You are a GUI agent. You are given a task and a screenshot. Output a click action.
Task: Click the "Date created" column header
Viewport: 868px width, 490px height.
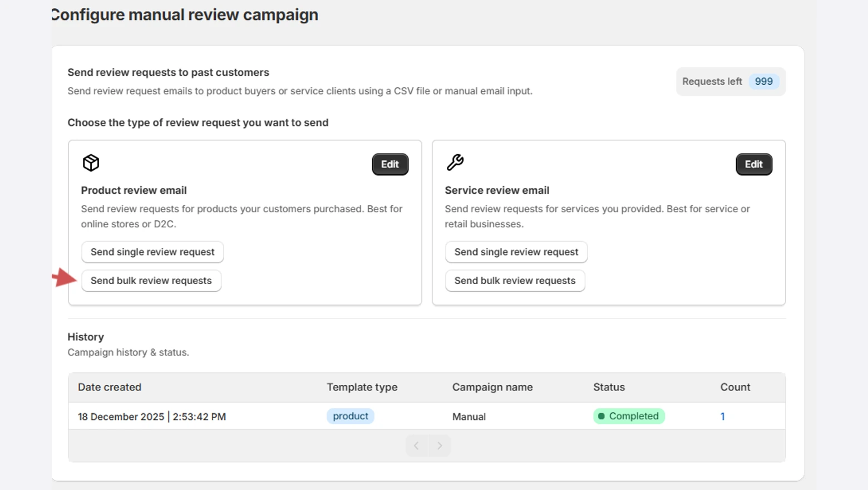click(x=110, y=387)
